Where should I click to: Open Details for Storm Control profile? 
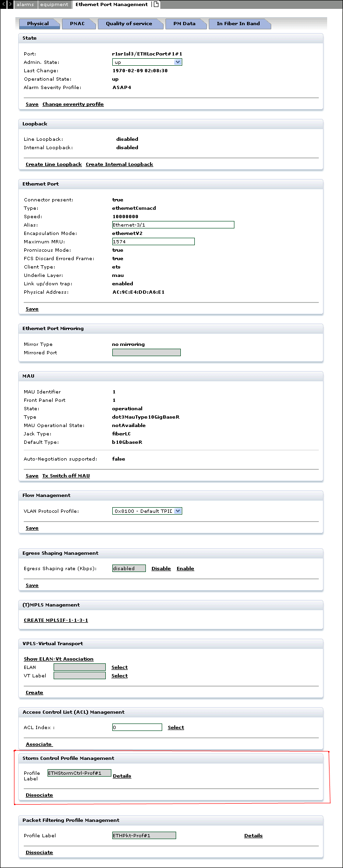pyautogui.click(x=122, y=776)
